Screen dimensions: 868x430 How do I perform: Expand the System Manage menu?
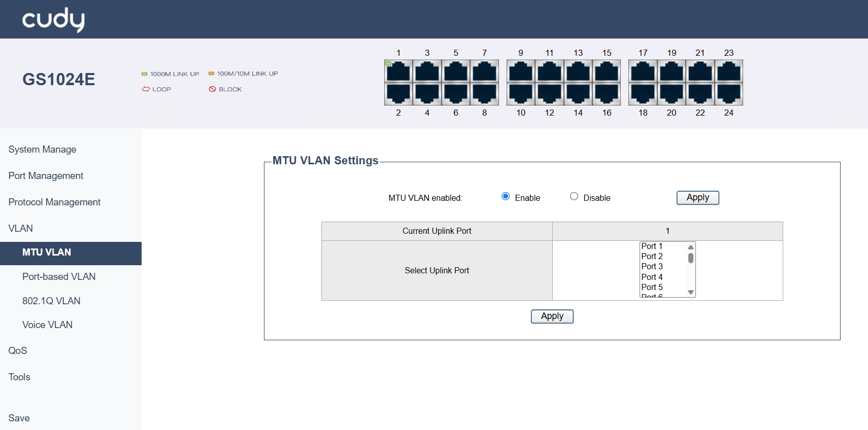click(42, 150)
